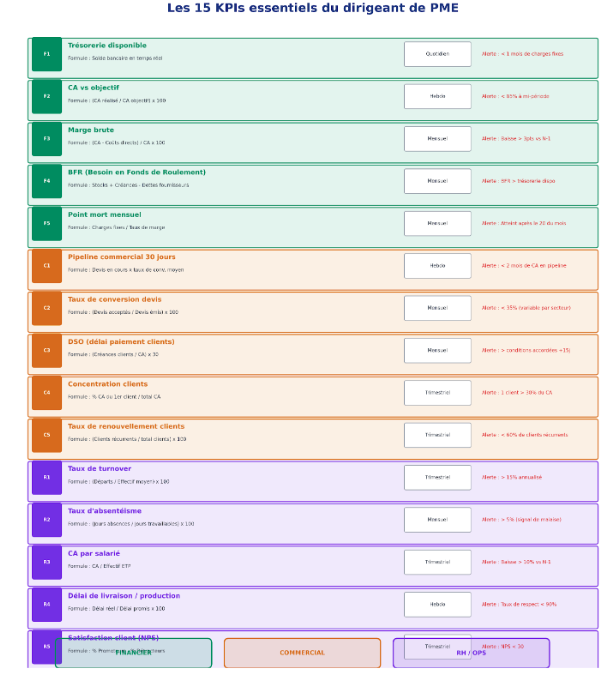Open the Hebdo frequency box for CA vs objectif
This screenshot has width=616, height=676.
pos(437,96)
